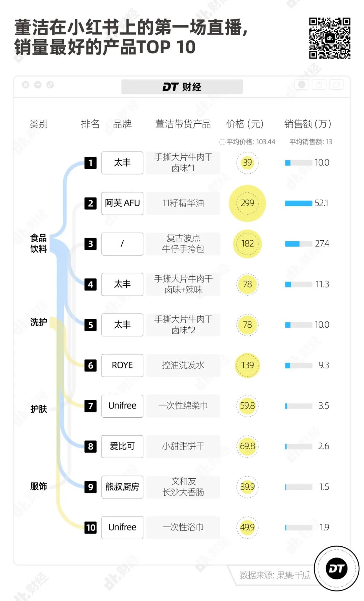Screen dimensions: 364x601
Task: Click the 11籽精华油 product label
Action: (183, 203)
